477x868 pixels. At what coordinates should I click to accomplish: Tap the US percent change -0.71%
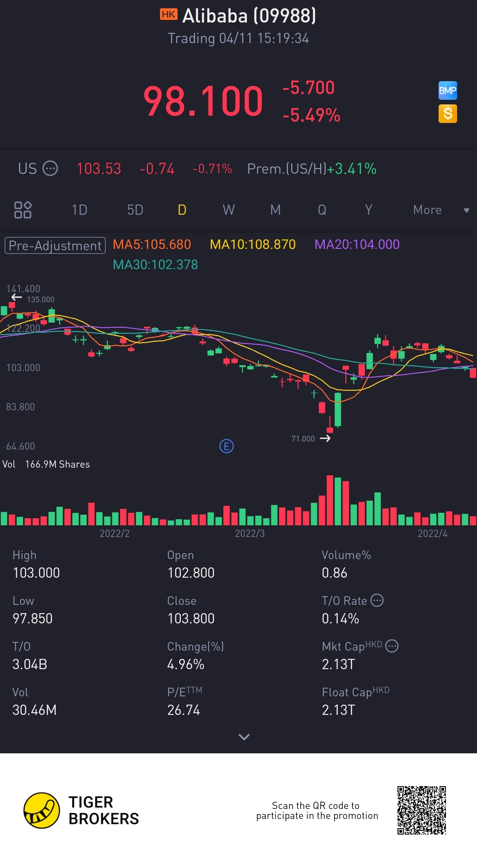(212, 168)
